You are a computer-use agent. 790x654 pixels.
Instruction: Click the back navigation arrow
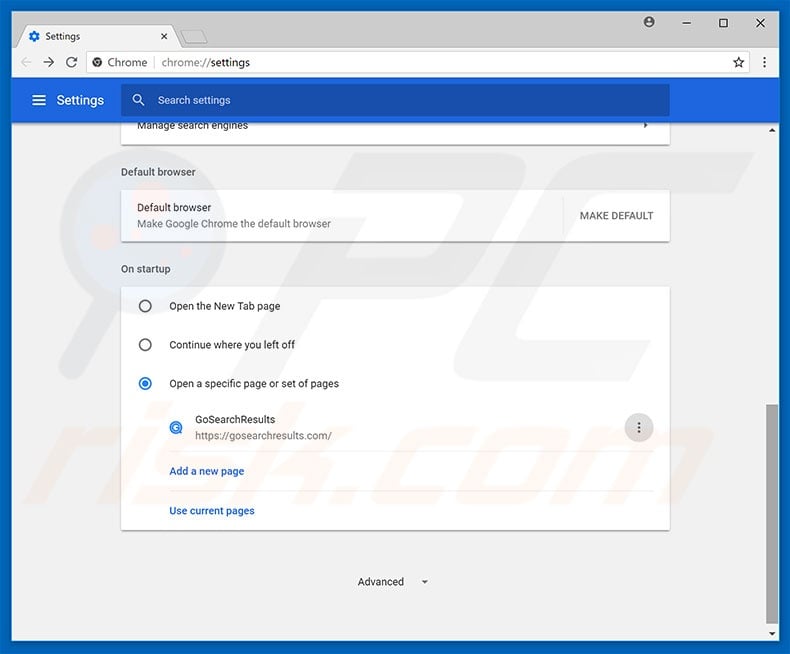(26, 62)
